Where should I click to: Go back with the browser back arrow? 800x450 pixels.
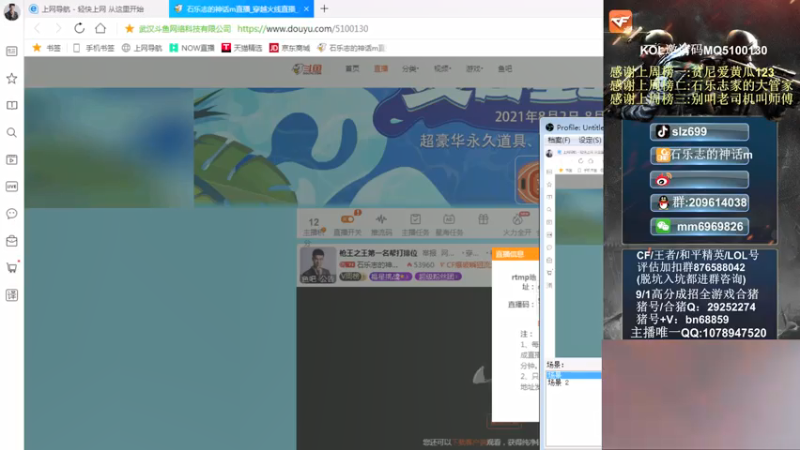37,29
